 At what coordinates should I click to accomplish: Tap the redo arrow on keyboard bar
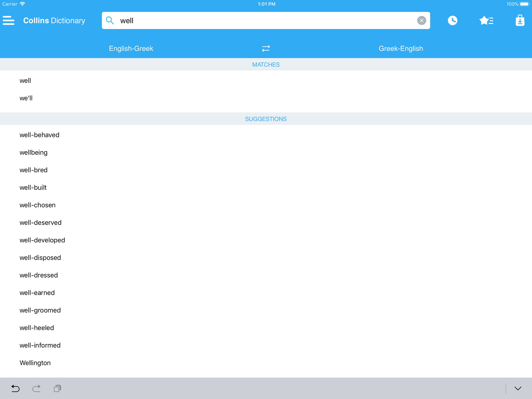coord(36,388)
